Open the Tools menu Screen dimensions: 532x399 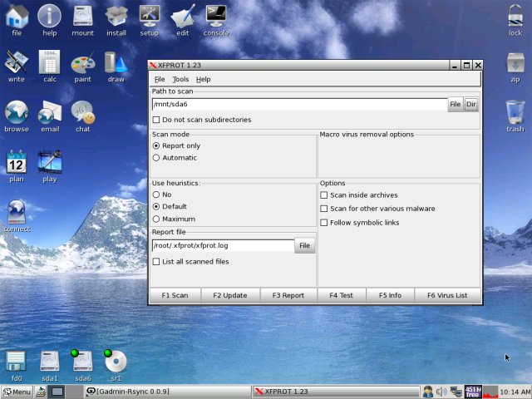180,79
